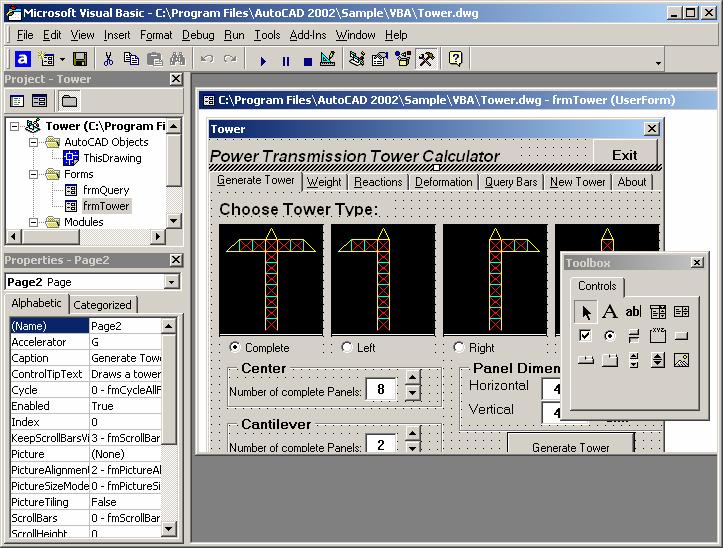Increase the Center panels spin button

pyautogui.click(x=412, y=377)
